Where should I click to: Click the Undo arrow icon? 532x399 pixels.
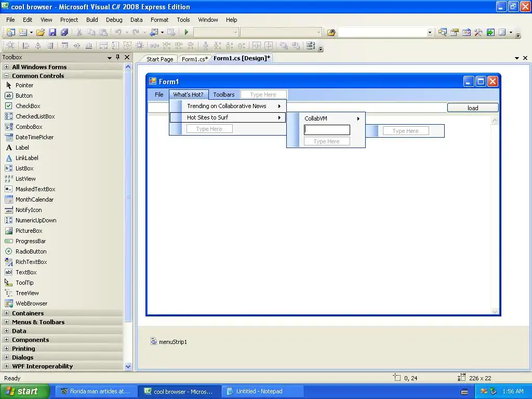(118, 32)
